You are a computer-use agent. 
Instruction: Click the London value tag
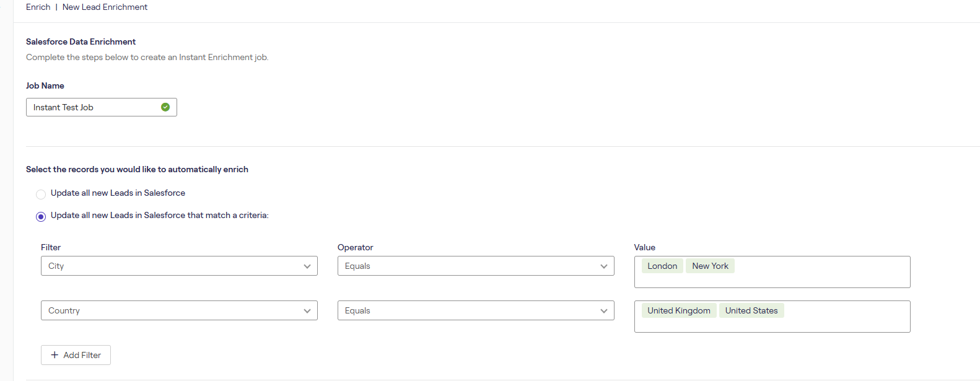pyautogui.click(x=662, y=266)
